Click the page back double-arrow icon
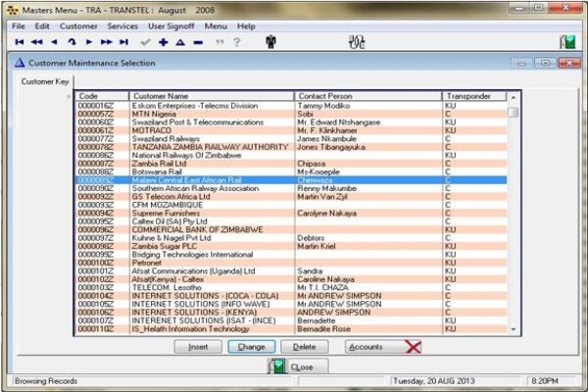588x392 pixels. (36, 42)
